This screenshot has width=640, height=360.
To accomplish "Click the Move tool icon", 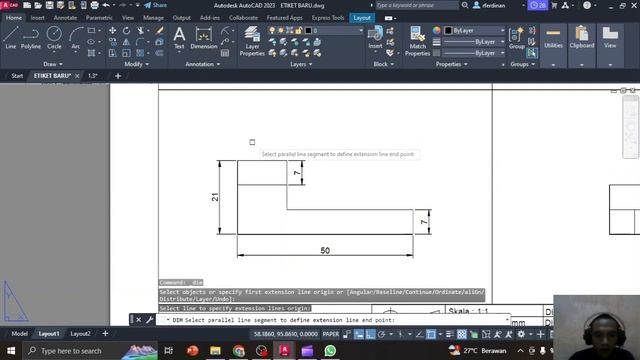I will (x=112, y=31).
